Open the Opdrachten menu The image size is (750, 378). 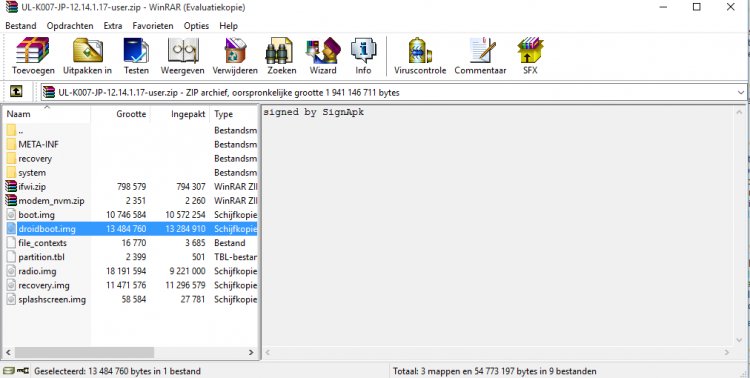(x=70, y=26)
